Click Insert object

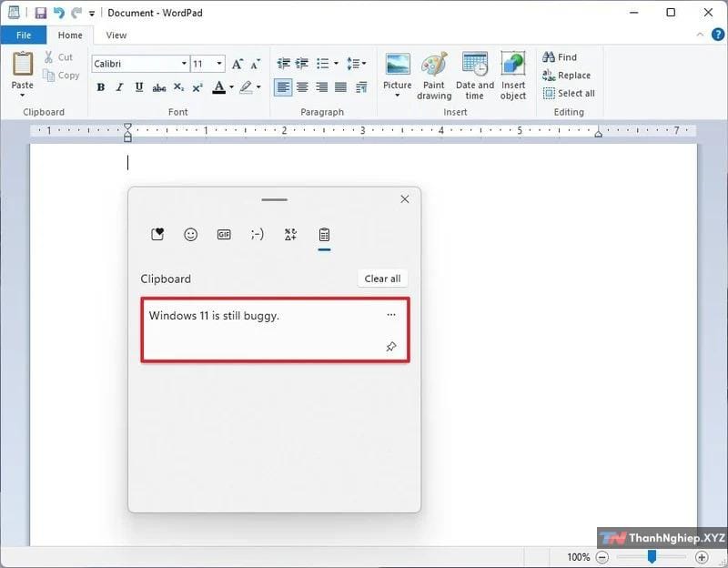click(x=513, y=76)
